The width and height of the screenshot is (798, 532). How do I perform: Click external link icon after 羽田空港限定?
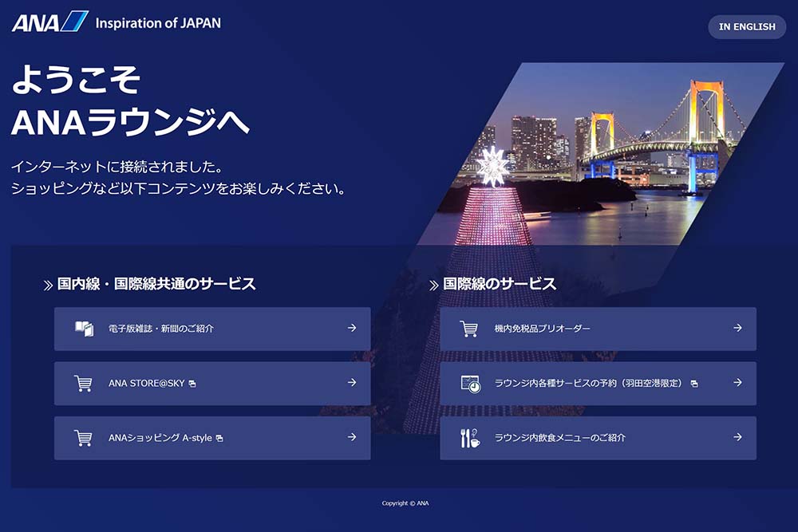(694, 384)
